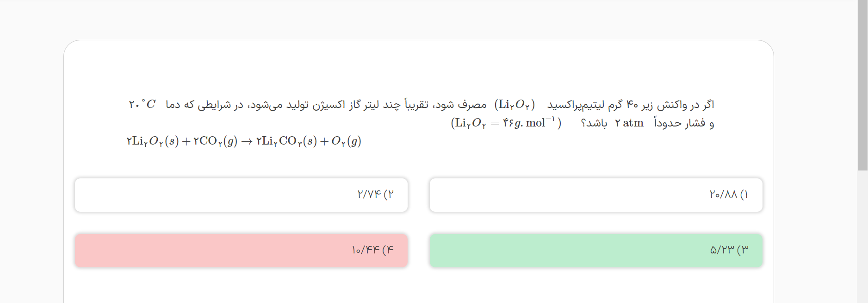Choose answer option 2 with value 2/74
This screenshot has height=303, width=868.
[241, 195]
